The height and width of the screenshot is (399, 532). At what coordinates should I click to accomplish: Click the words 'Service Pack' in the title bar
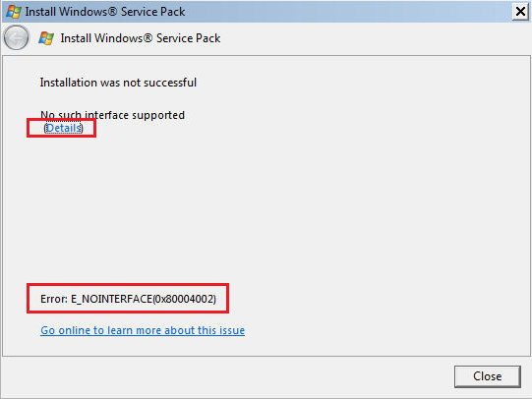[x=153, y=12]
